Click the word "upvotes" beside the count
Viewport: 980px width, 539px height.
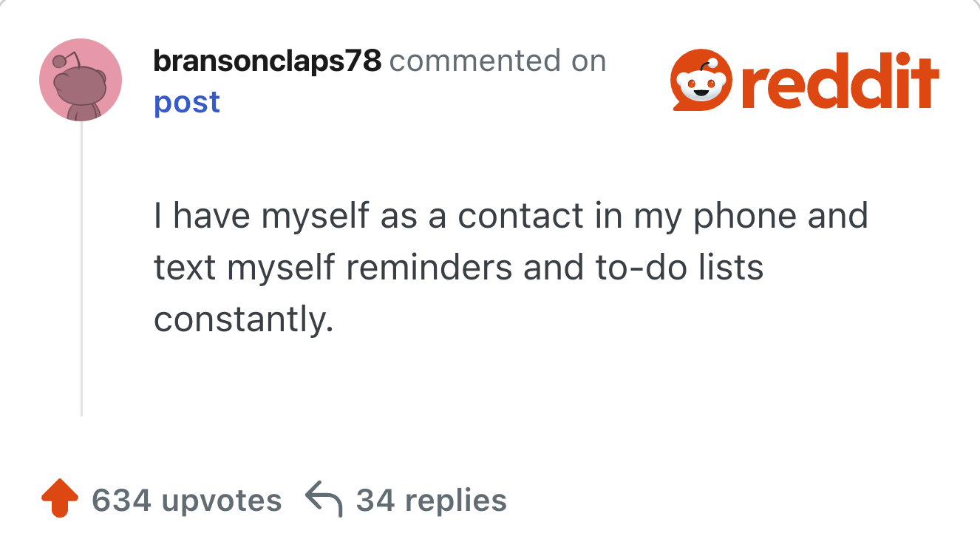(x=221, y=501)
